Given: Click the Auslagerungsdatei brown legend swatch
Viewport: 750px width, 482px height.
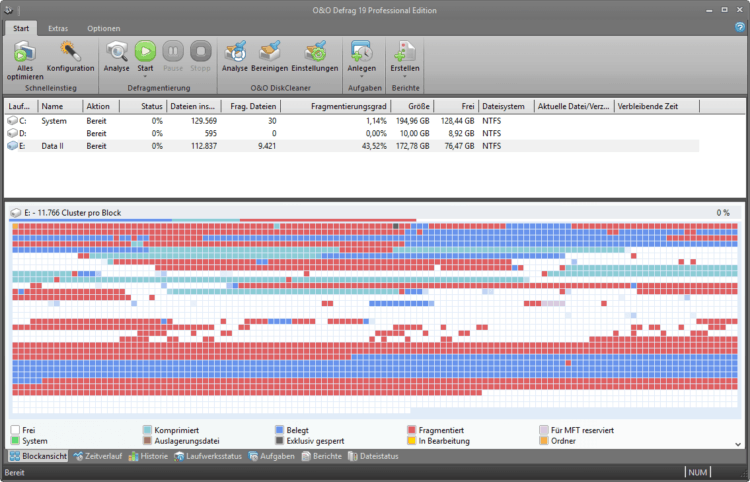Looking at the screenshot, I should click(147, 440).
